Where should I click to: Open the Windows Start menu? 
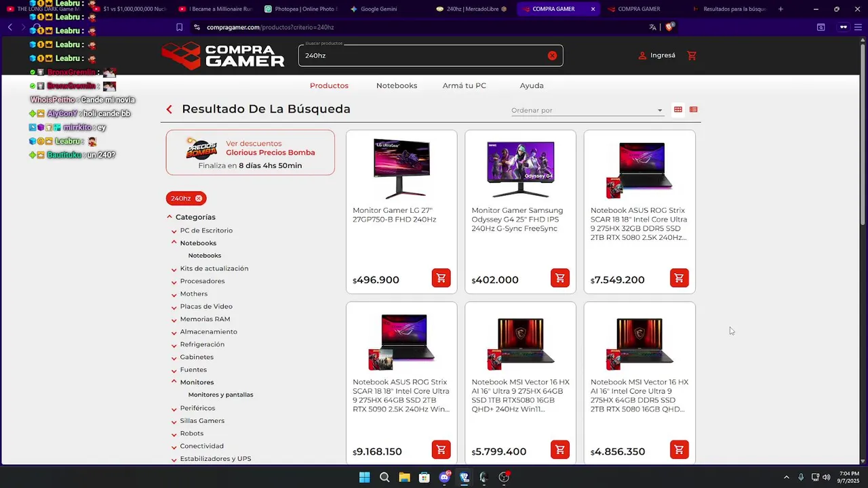(x=364, y=477)
